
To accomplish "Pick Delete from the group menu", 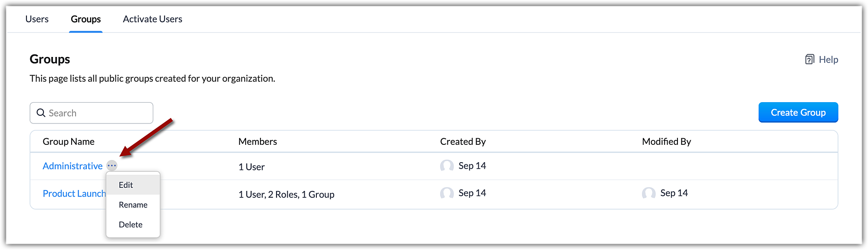I will click(x=131, y=225).
